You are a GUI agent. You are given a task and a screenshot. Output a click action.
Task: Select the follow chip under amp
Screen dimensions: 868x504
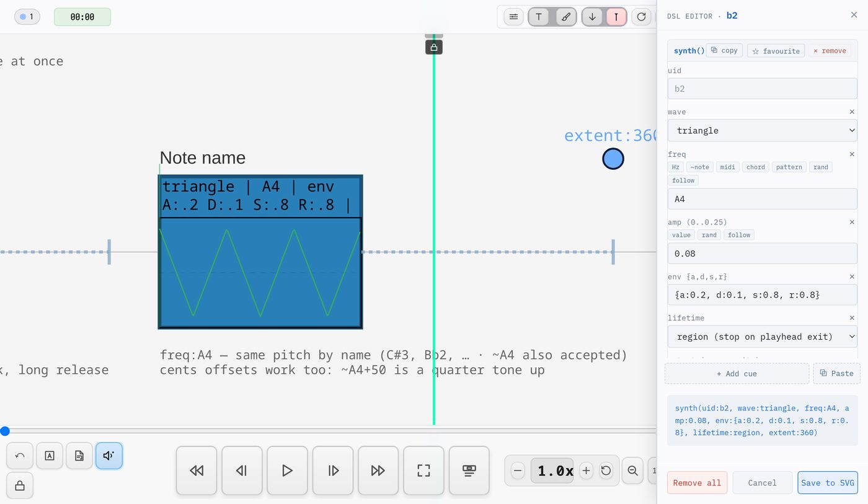739,235
